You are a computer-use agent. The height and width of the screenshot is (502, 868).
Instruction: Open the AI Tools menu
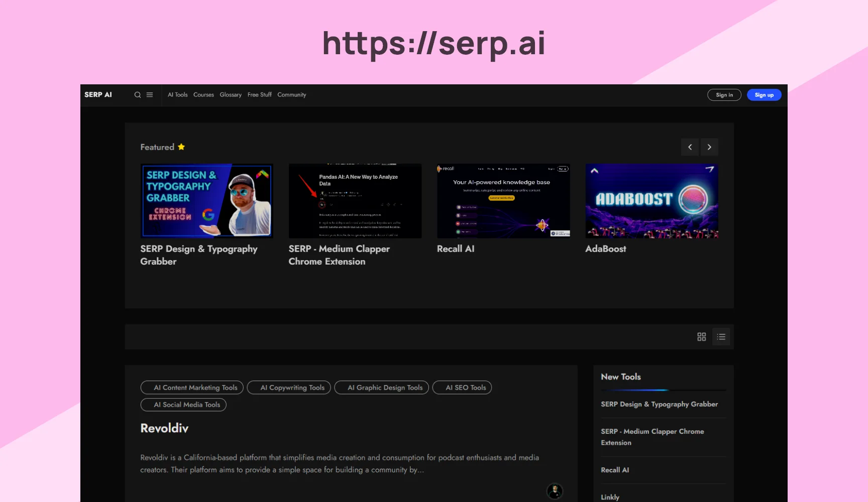click(x=177, y=95)
